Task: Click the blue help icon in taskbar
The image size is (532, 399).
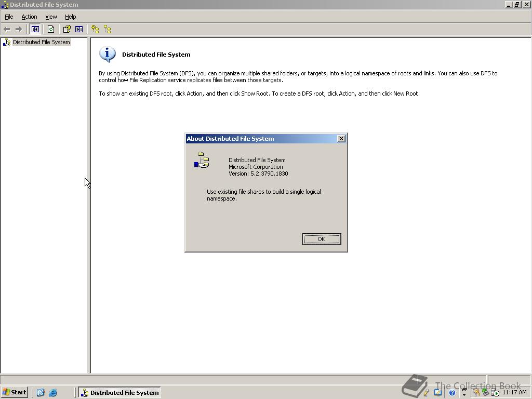Action: tap(452, 393)
